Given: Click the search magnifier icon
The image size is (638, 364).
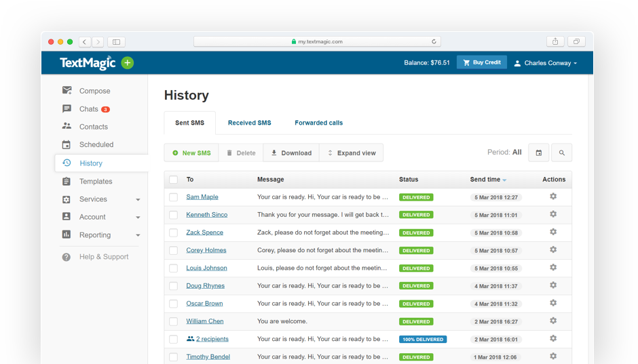Looking at the screenshot, I should (x=561, y=153).
